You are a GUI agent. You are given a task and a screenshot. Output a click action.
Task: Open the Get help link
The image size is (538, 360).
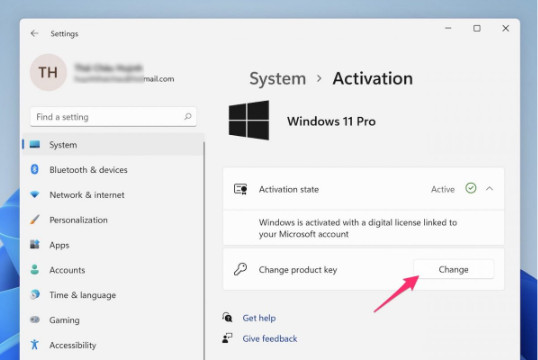click(x=259, y=318)
